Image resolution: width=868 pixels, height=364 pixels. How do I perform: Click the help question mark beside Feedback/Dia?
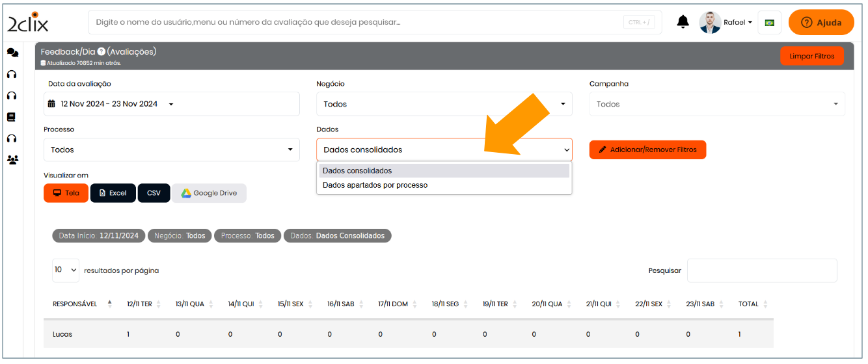(102, 52)
